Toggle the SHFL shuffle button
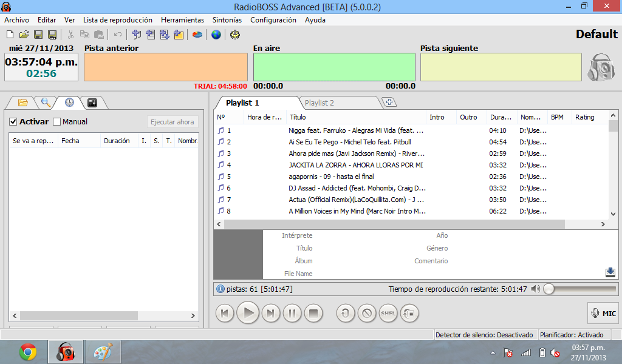Image resolution: width=622 pixels, height=364 pixels. 388,313
